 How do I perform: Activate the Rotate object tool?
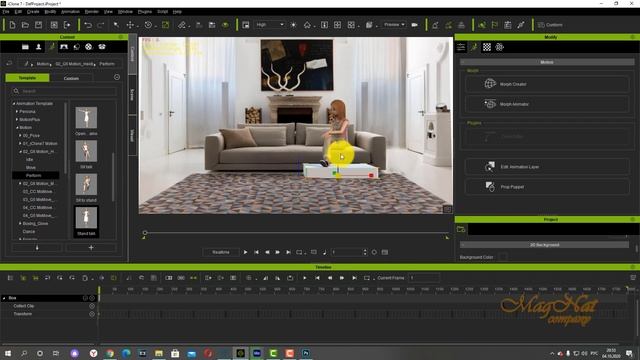coord(148,25)
